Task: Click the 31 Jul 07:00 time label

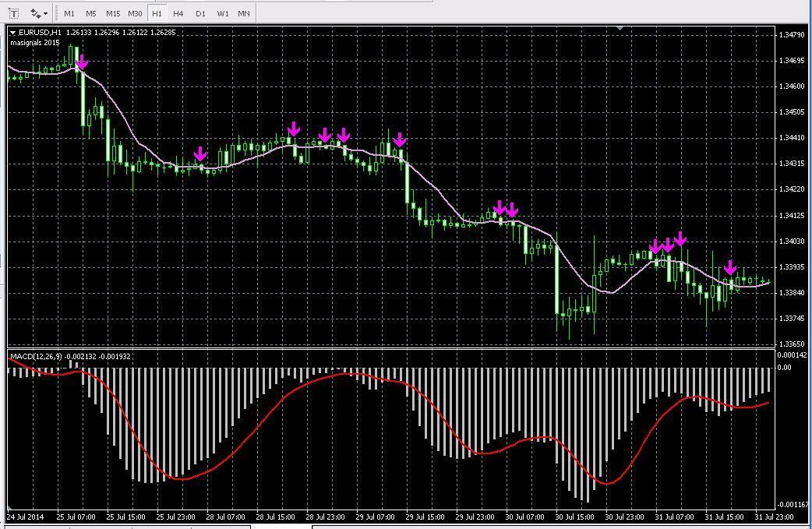Action: pos(674,517)
